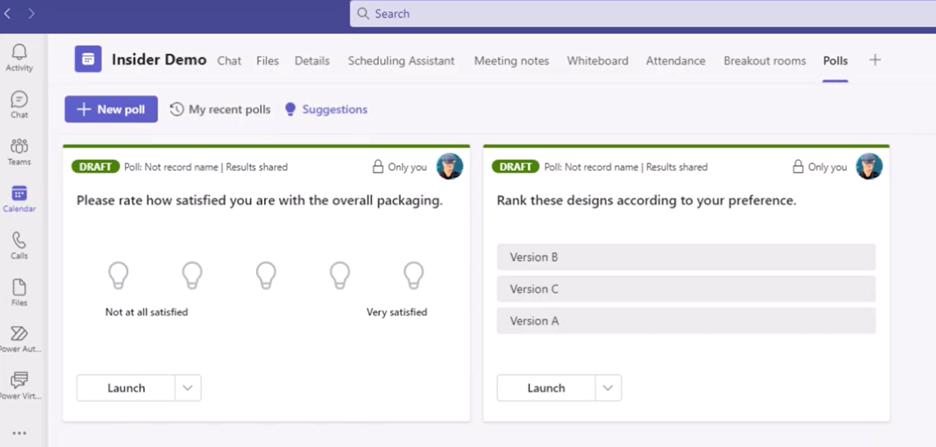Switch to the Details tab
936x447 pixels.
[312, 60]
